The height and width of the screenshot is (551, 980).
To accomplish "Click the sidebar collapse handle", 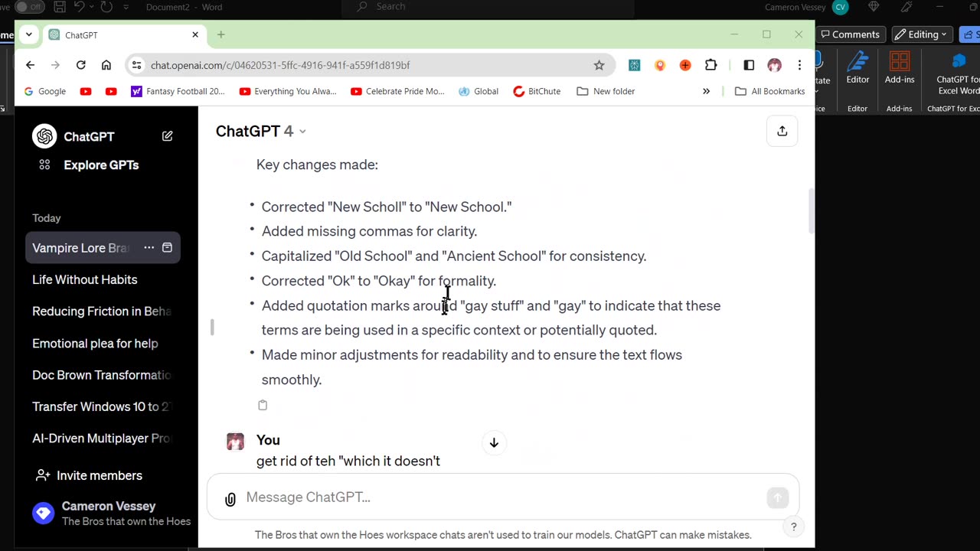I will pos(212,328).
